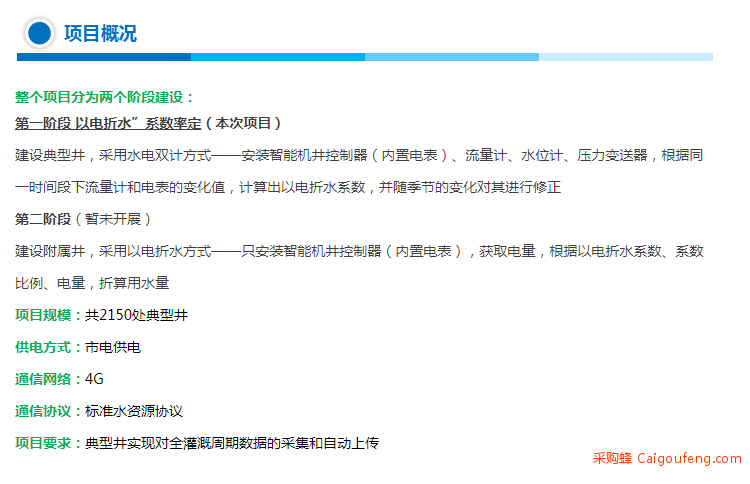Click the line starting 建设附属井，采用以电折水方式
This screenshot has width=750, height=484.
pos(359,251)
